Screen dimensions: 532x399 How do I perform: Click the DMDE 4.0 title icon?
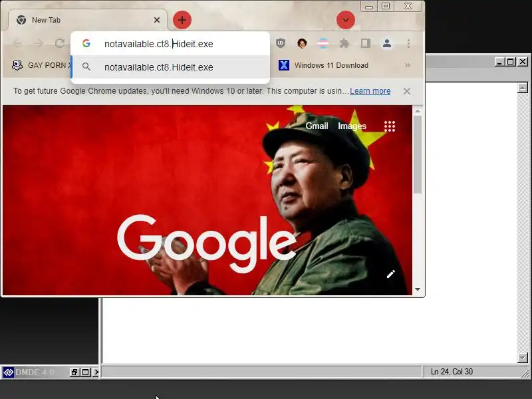(9, 372)
